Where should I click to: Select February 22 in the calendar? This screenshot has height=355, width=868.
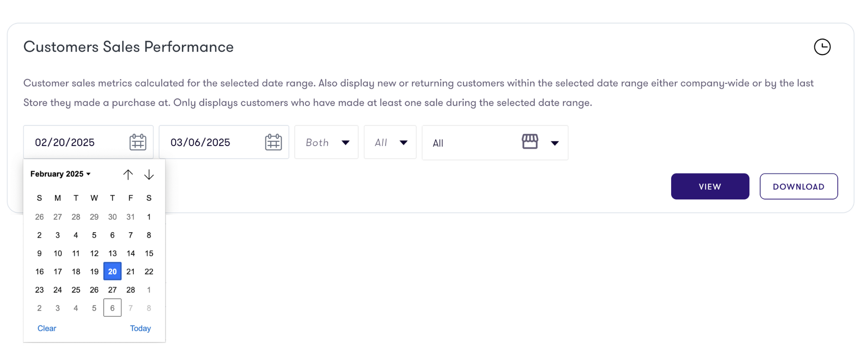tap(149, 272)
